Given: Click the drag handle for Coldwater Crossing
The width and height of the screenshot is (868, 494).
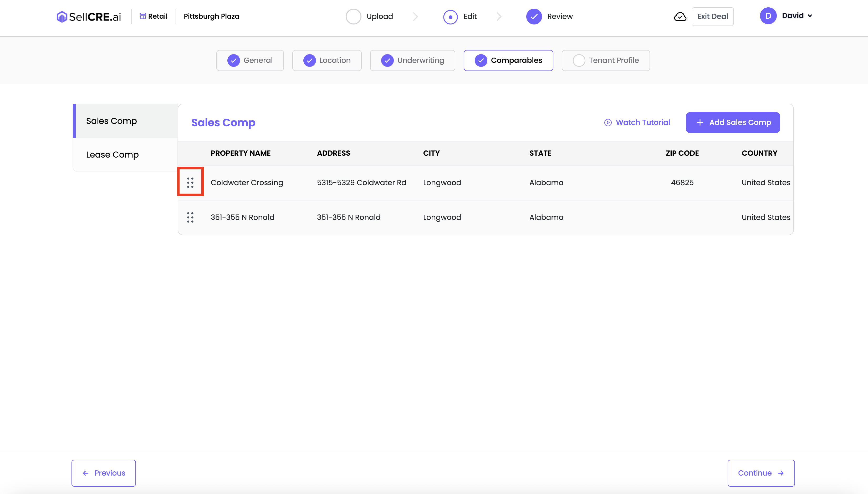Looking at the screenshot, I should click(190, 183).
